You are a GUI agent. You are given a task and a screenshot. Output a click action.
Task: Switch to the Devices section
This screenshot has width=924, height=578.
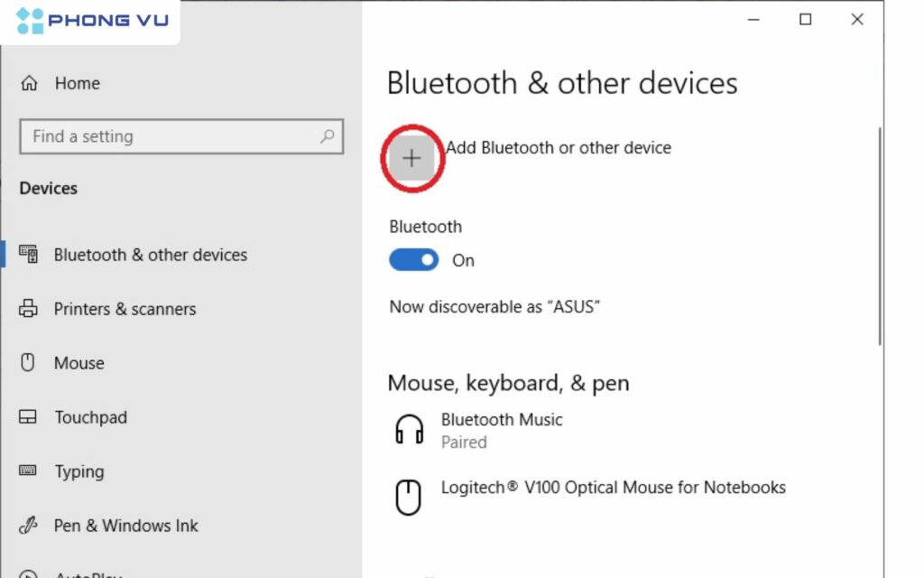tap(48, 188)
